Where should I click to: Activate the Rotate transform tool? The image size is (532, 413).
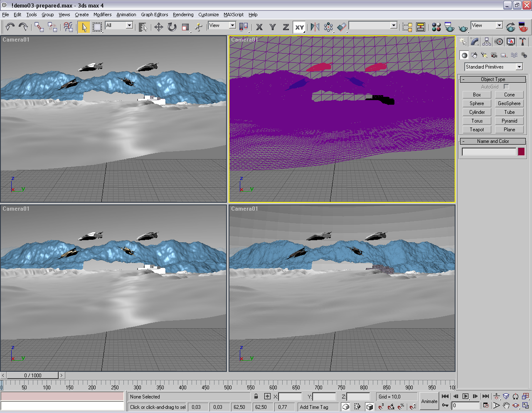click(172, 27)
